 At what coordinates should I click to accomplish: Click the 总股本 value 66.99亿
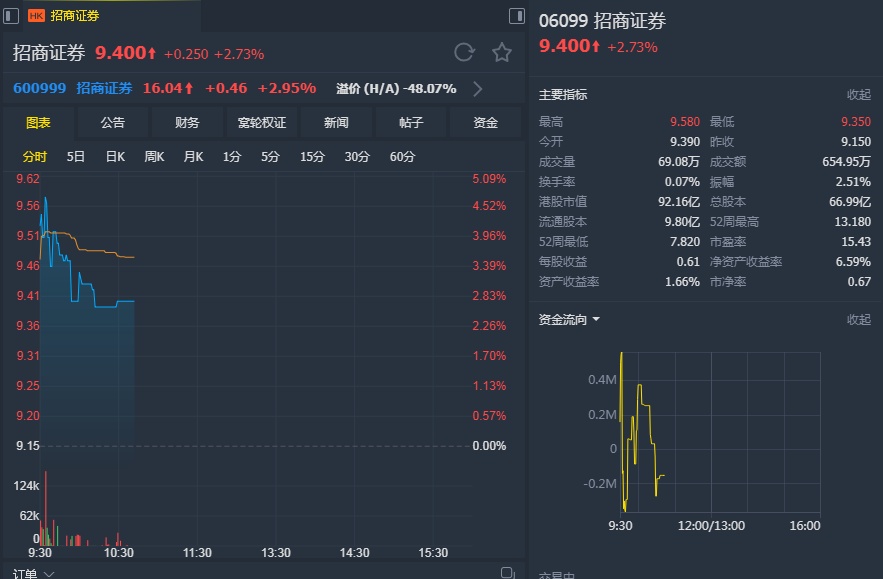click(850, 202)
